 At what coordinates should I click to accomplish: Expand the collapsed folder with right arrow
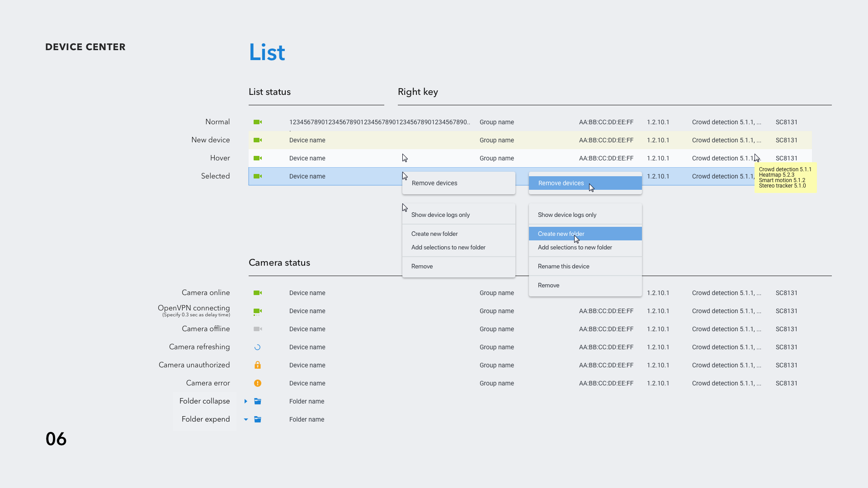[x=246, y=401]
